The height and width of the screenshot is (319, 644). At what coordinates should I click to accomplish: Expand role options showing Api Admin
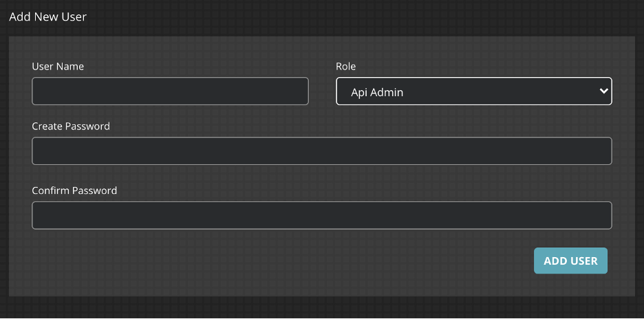pos(473,91)
